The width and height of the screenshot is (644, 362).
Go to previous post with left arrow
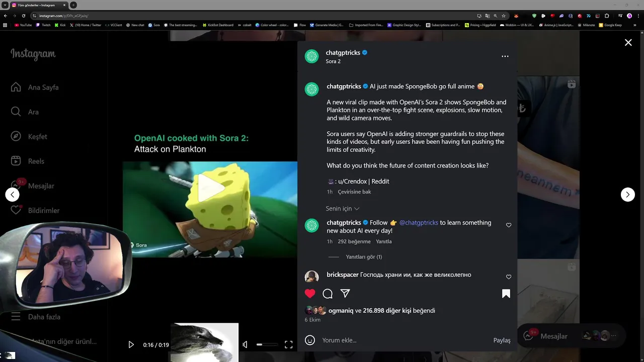12,195
